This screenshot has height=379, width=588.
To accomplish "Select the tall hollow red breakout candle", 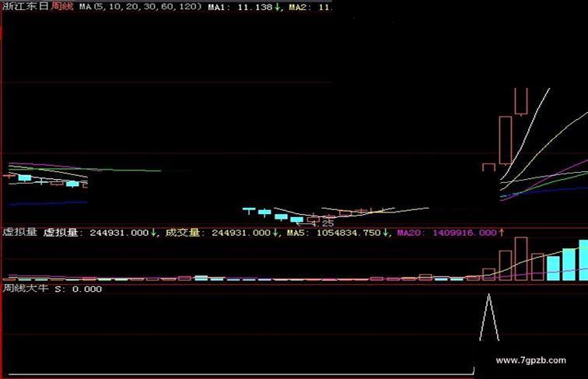I will [506, 140].
